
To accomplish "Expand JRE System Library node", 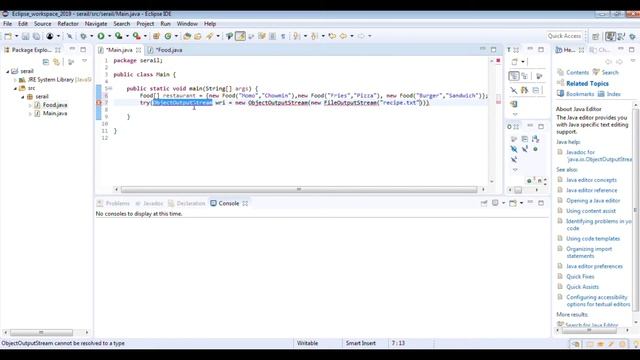I will [x=16, y=80].
